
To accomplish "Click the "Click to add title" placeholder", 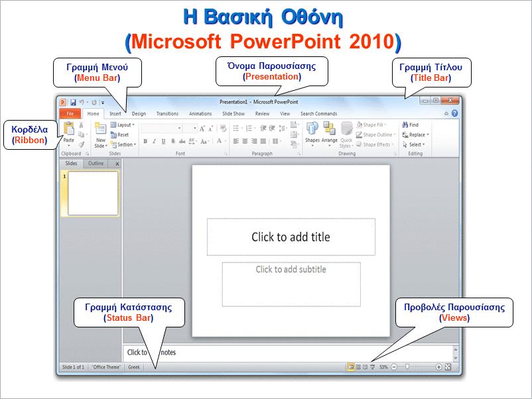I will [x=291, y=237].
